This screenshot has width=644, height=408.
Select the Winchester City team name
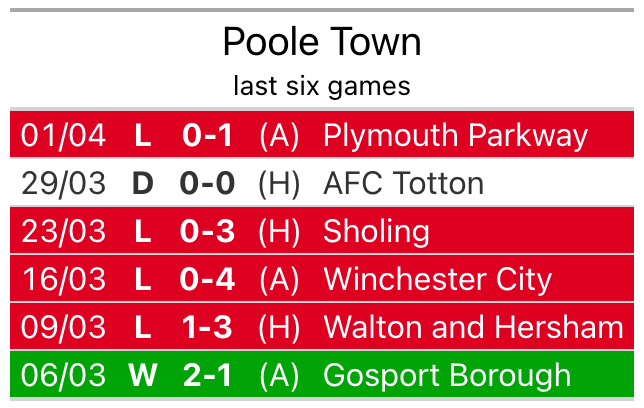point(437,279)
